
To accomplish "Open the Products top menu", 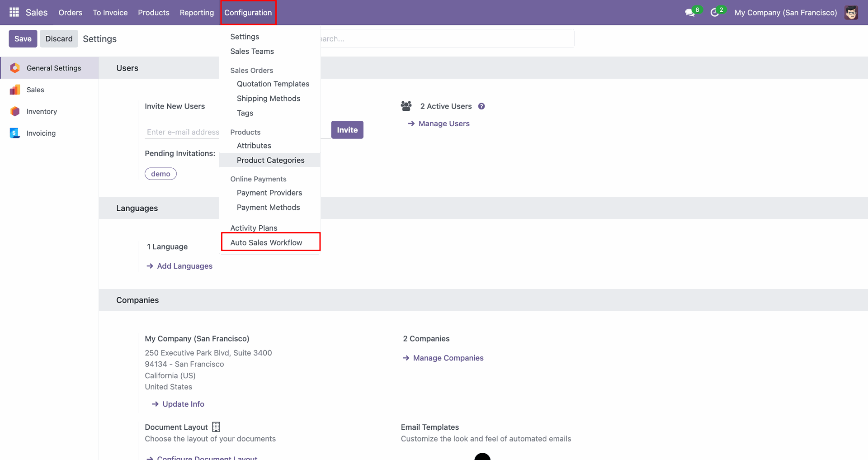I will click(x=154, y=13).
